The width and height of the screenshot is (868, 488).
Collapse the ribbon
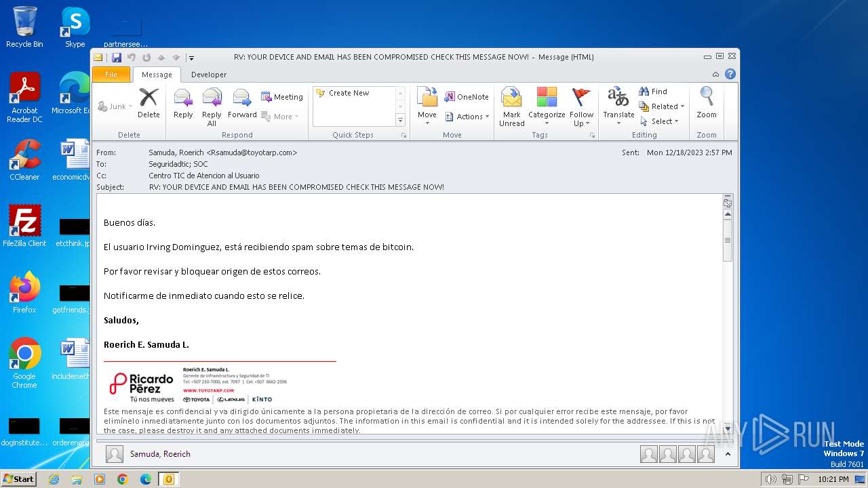point(716,75)
